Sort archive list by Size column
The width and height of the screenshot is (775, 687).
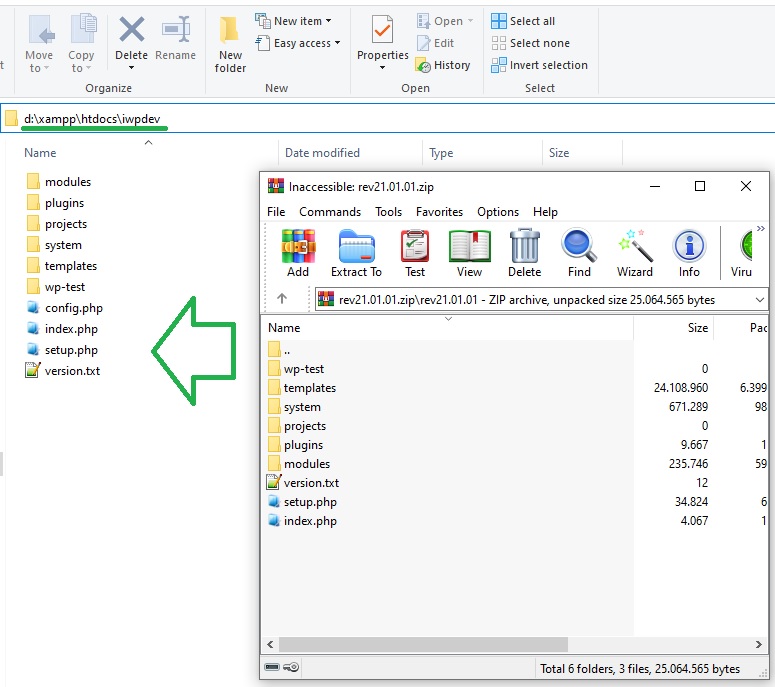point(697,328)
